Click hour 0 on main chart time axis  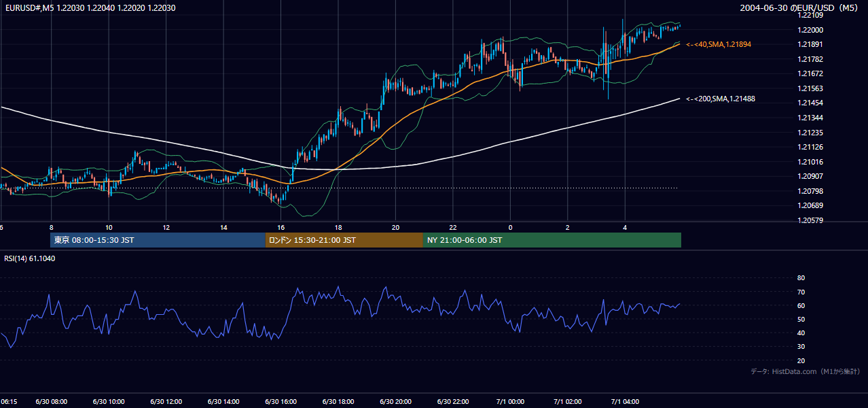(510, 227)
